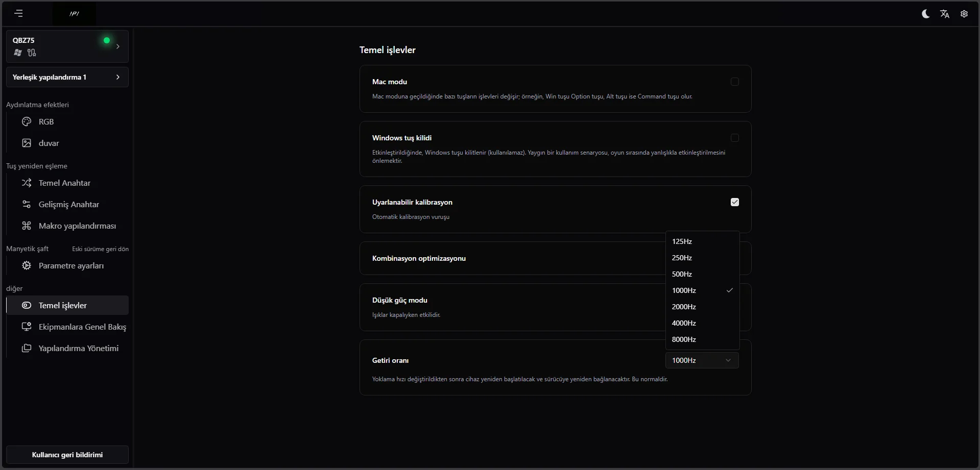Click the Düşük güç modu label
The width and height of the screenshot is (980, 470).
tap(400, 300)
